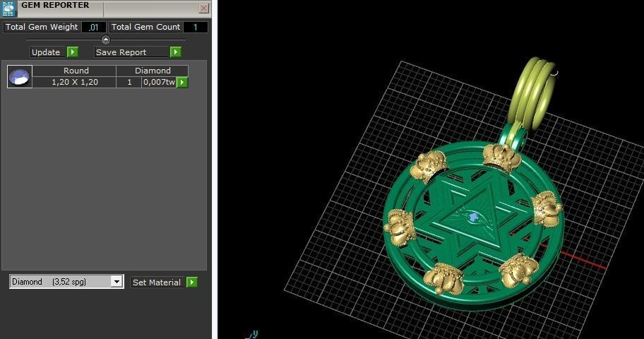The image size is (644, 339).
Task: Select the blue center gem on the pendant
Action: point(474,217)
